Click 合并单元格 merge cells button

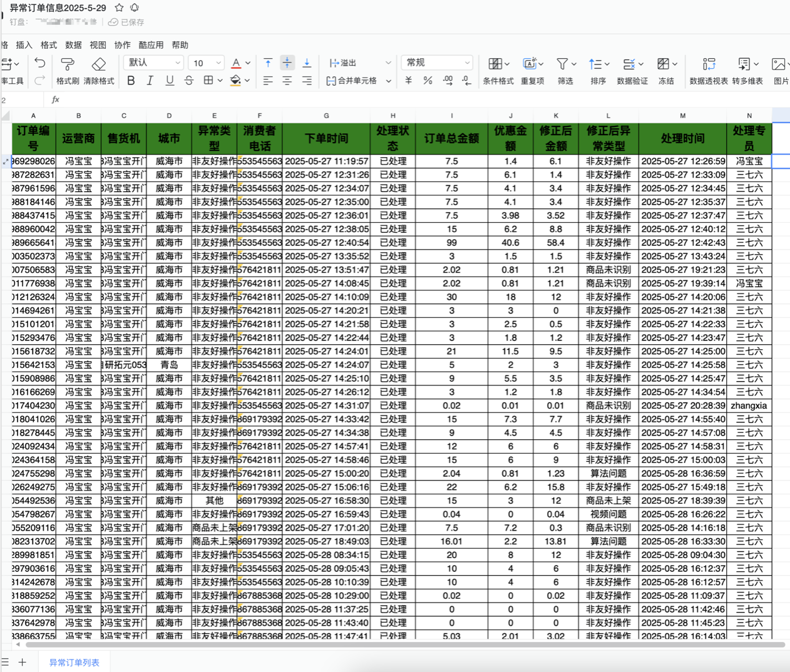351,81
